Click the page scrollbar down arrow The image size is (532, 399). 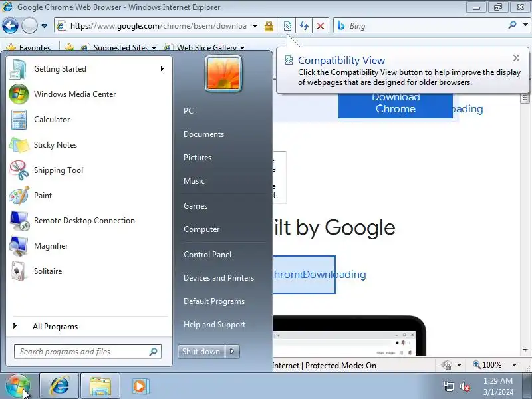pyautogui.click(x=525, y=350)
